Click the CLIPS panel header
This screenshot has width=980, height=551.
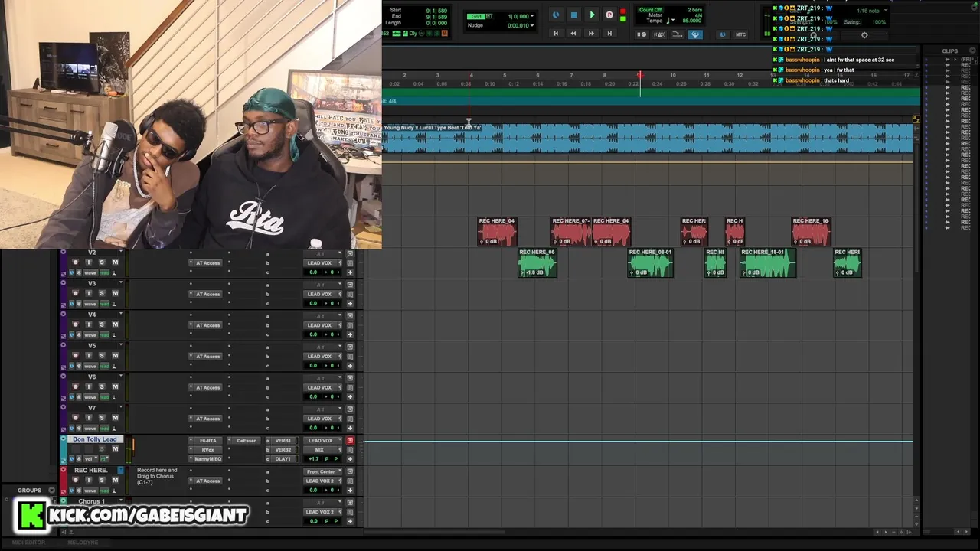[950, 51]
